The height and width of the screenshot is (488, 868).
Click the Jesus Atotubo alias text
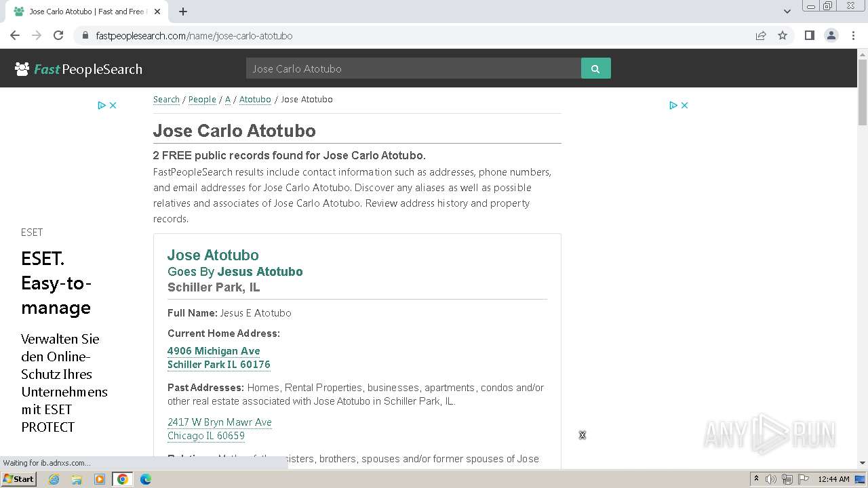pos(260,272)
